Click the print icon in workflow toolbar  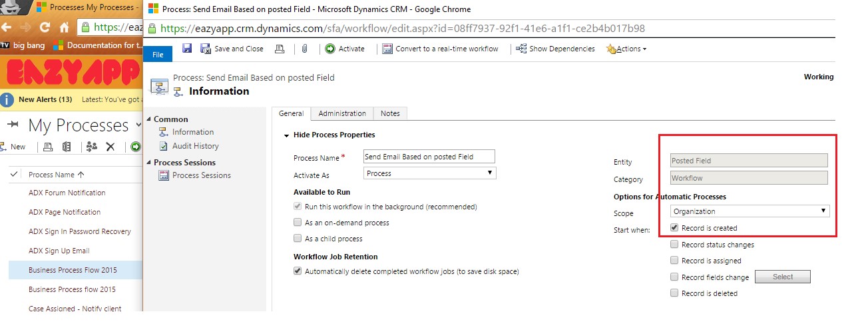(280, 49)
